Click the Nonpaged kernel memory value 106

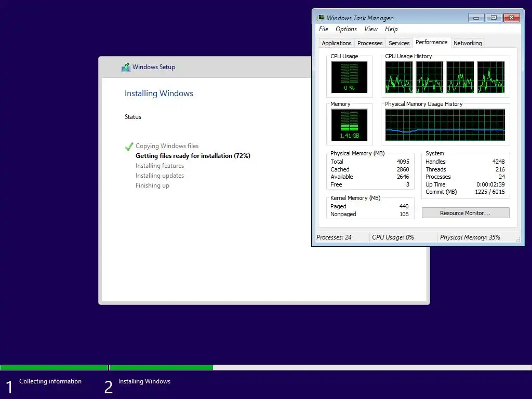click(404, 214)
